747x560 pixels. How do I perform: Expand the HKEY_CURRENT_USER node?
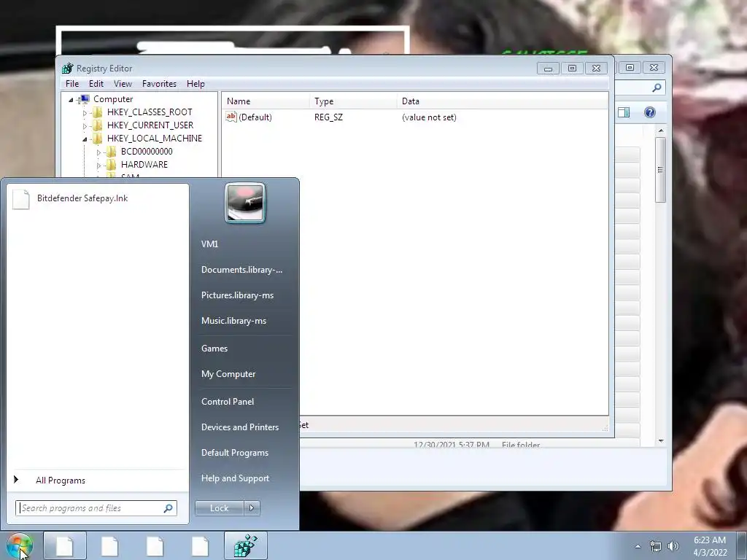(x=85, y=126)
